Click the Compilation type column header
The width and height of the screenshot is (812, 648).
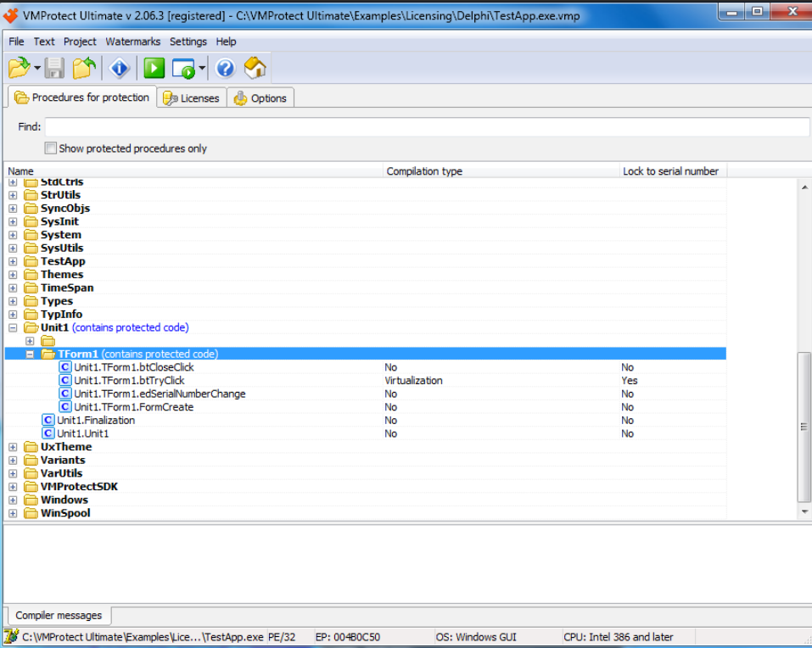(x=501, y=170)
